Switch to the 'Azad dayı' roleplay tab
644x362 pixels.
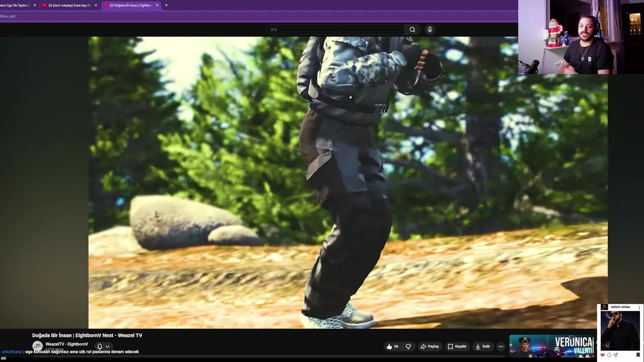[x=69, y=5]
